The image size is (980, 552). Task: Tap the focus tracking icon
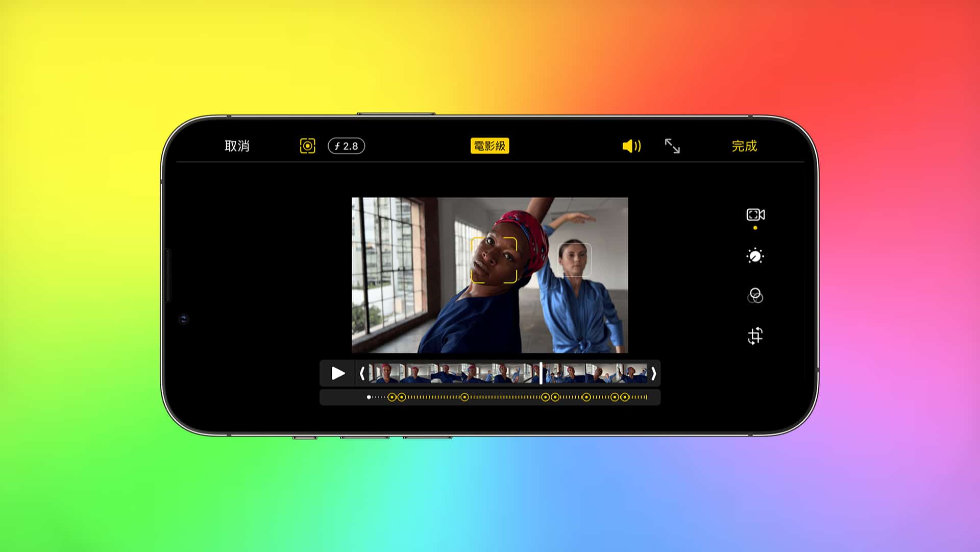point(307,146)
